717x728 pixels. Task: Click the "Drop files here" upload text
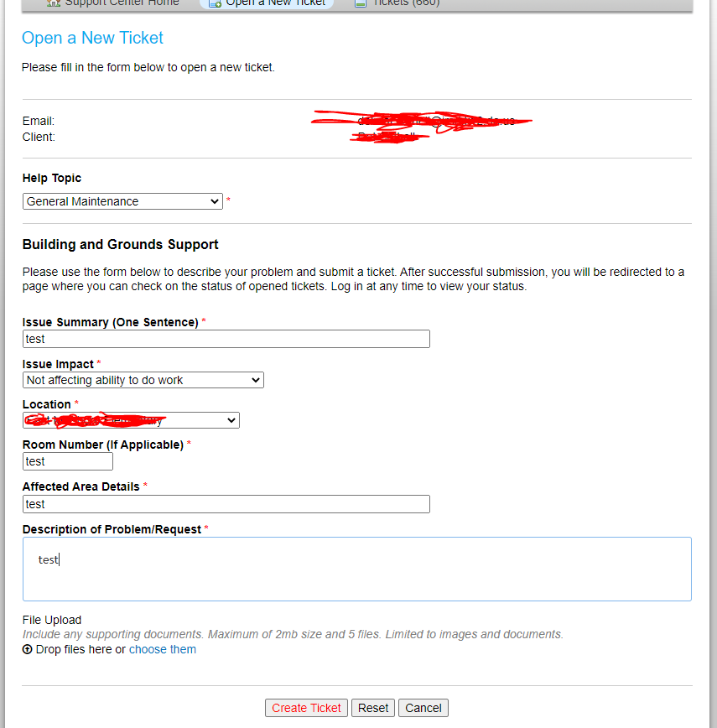pos(80,649)
